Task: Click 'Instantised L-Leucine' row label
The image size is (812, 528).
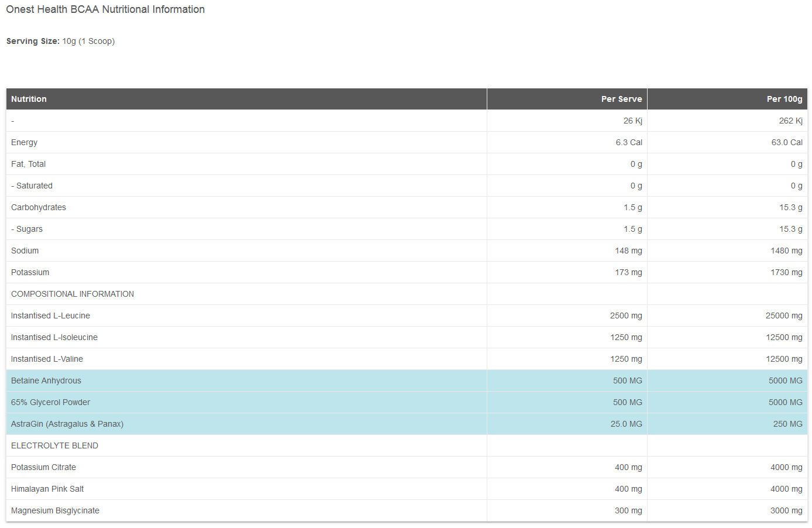Action: pyautogui.click(x=50, y=316)
